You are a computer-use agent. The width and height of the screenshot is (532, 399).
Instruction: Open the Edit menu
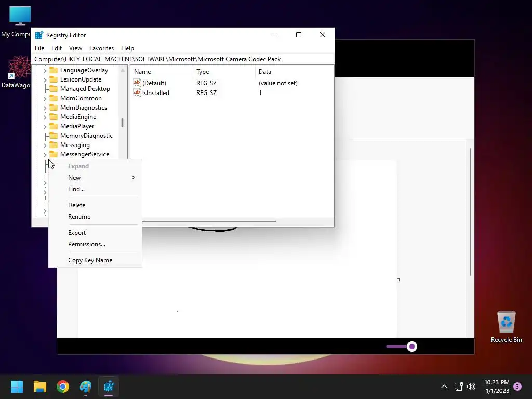(56, 48)
